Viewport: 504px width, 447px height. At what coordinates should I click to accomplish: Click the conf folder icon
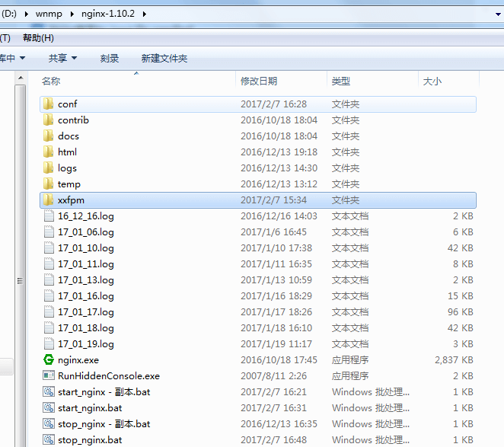click(49, 104)
